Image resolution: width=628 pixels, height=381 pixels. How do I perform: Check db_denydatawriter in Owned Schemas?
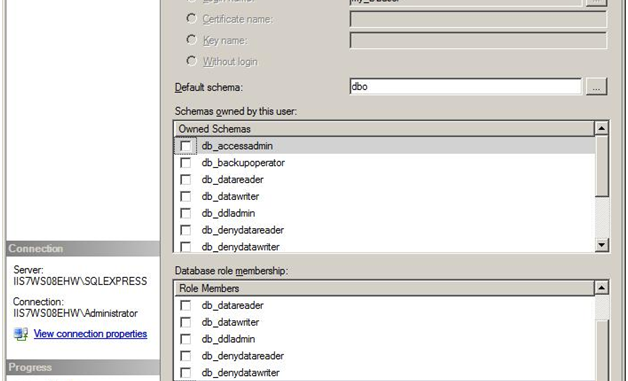pyautogui.click(x=185, y=246)
